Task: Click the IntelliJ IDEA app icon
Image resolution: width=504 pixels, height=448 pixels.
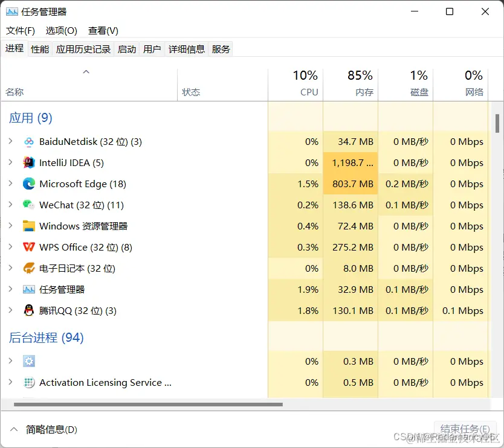Action: (28, 163)
